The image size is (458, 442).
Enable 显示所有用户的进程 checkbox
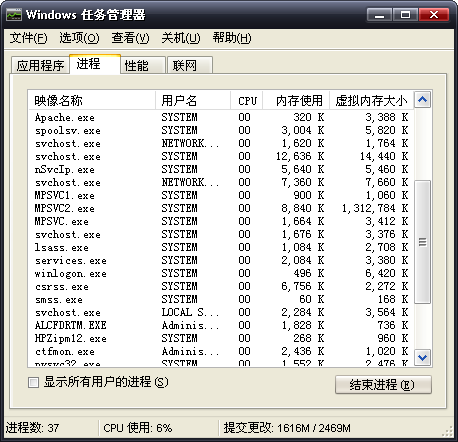[x=33, y=382]
